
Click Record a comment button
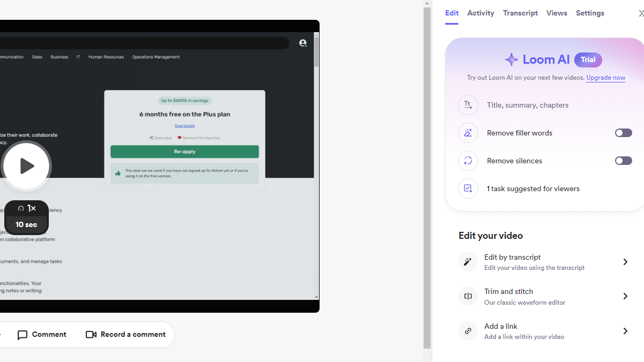[125, 335]
